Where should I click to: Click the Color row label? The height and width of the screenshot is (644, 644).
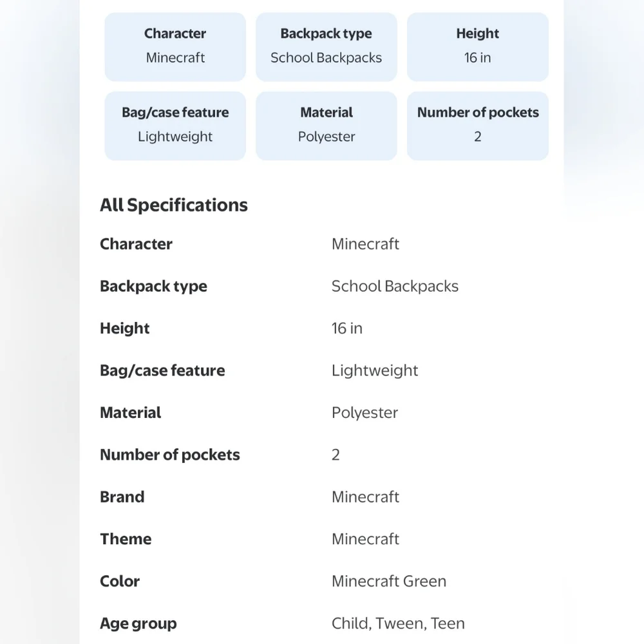click(120, 581)
